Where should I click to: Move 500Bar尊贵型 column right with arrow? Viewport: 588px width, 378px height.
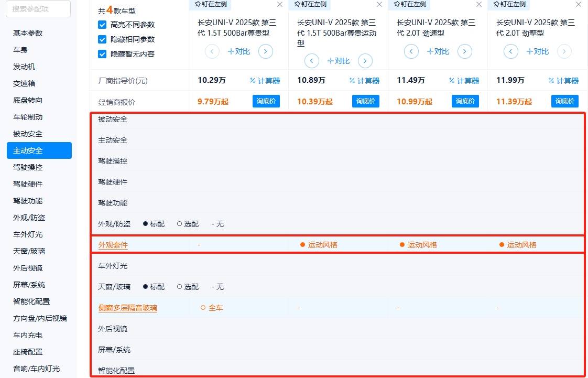pyautogui.click(x=266, y=51)
